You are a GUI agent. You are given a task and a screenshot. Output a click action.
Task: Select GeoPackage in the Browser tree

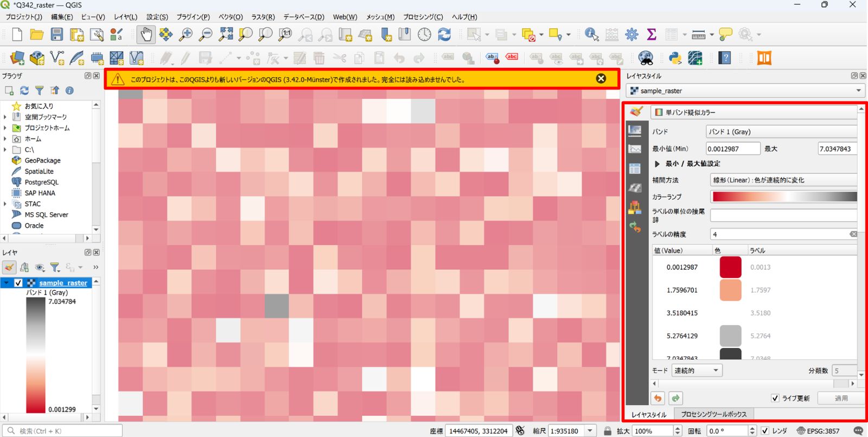coord(42,161)
